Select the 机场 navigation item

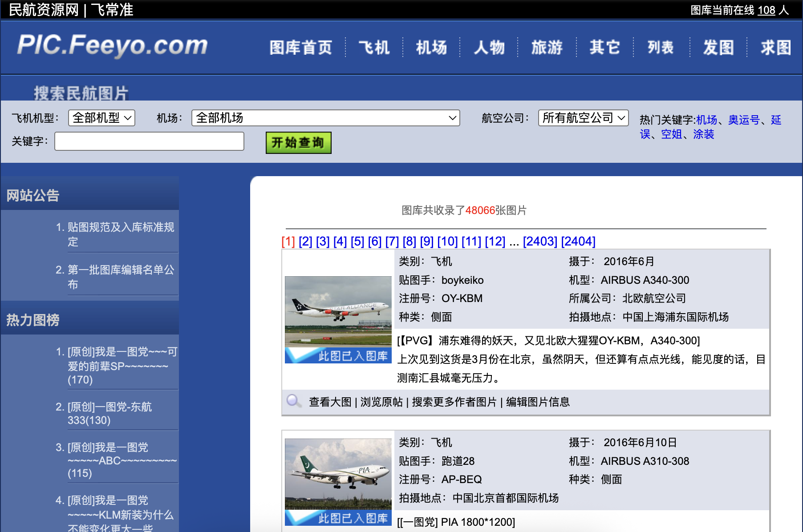coord(431,48)
